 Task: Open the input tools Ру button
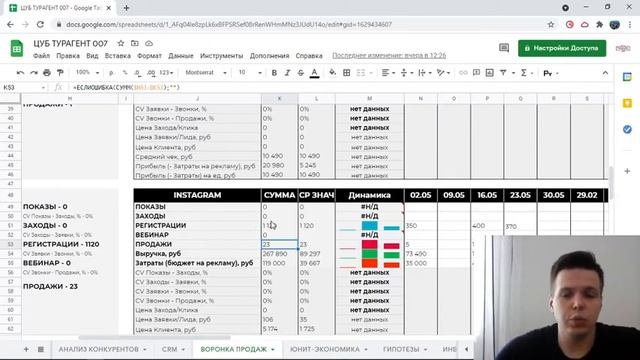point(548,73)
